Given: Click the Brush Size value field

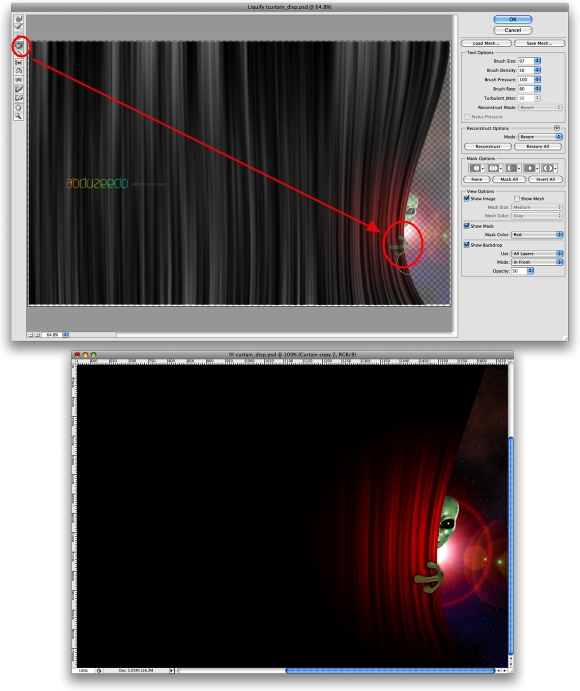Looking at the screenshot, I should tap(526, 61).
